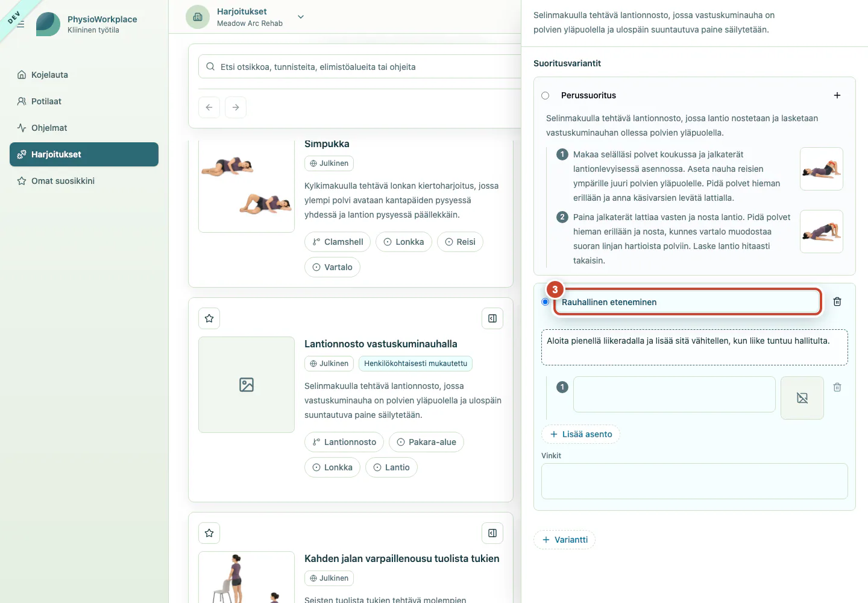Click the Lantionnosto tag
The width and height of the screenshot is (868, 603).
(344, 442)
